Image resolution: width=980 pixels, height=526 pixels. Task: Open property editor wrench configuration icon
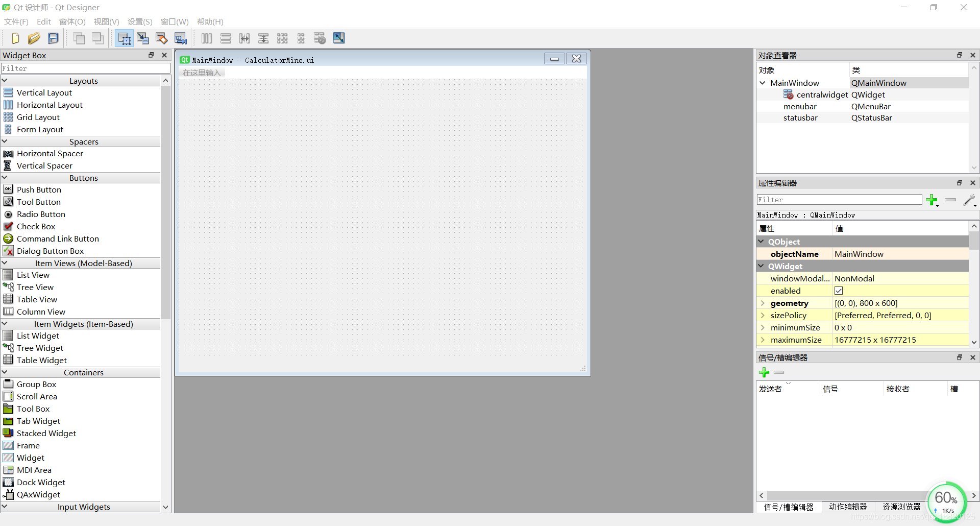click(x=969, y=200)
